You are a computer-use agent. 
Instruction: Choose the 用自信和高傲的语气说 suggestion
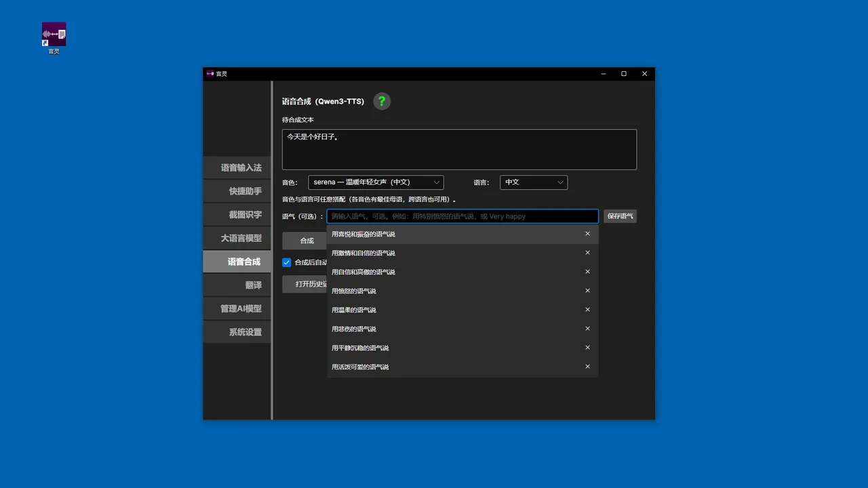click(462, 272)
